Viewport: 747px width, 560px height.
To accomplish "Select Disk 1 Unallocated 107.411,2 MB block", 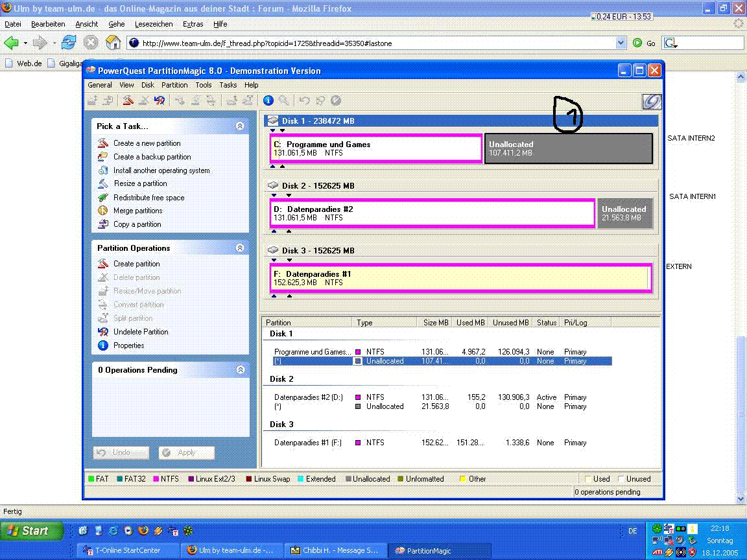I will click(x=569, y=148).
